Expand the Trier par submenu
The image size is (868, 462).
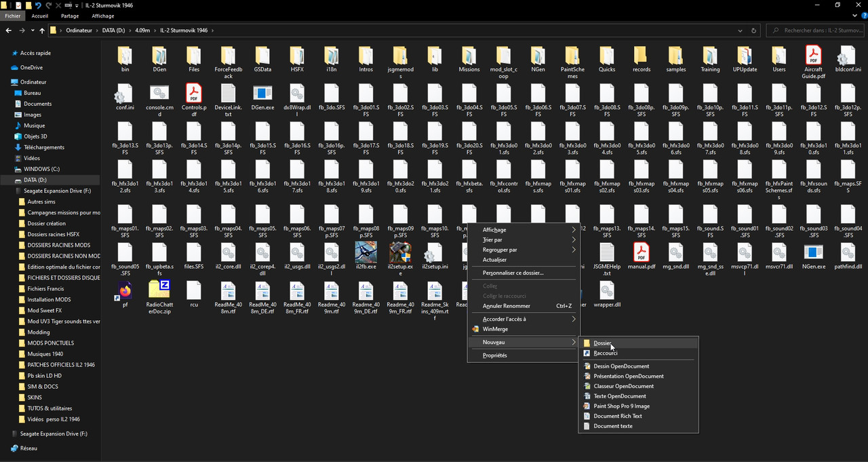tap(524, 239)
